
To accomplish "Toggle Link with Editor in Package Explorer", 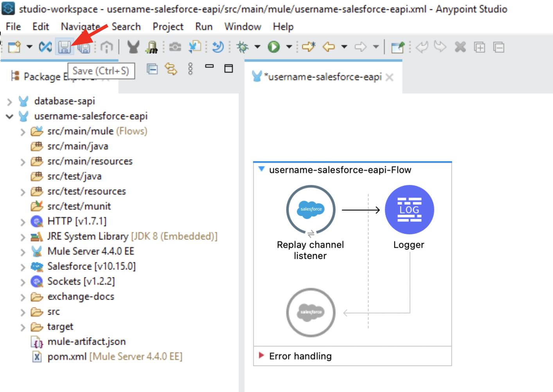I will point(171,69).
